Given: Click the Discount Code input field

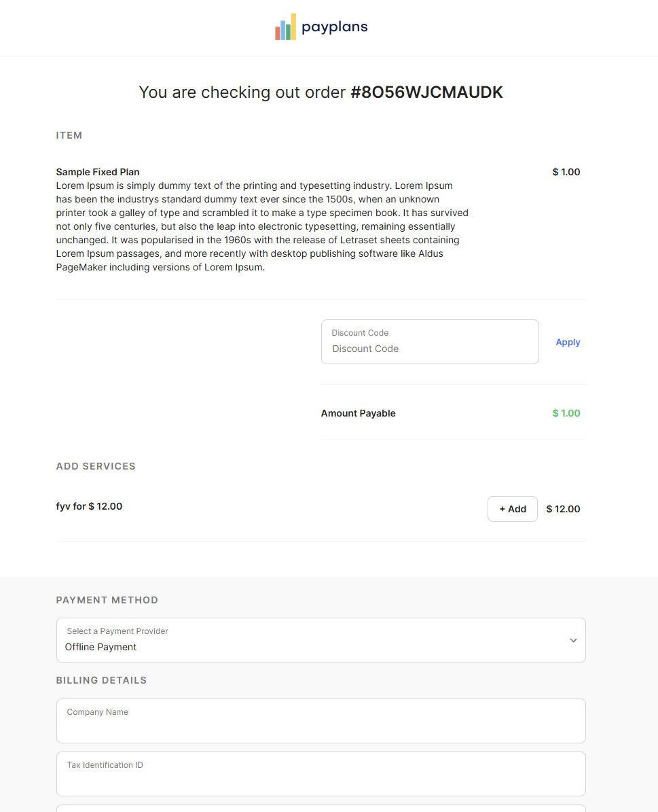Looking at the screenshot, I should click(429, 348).
